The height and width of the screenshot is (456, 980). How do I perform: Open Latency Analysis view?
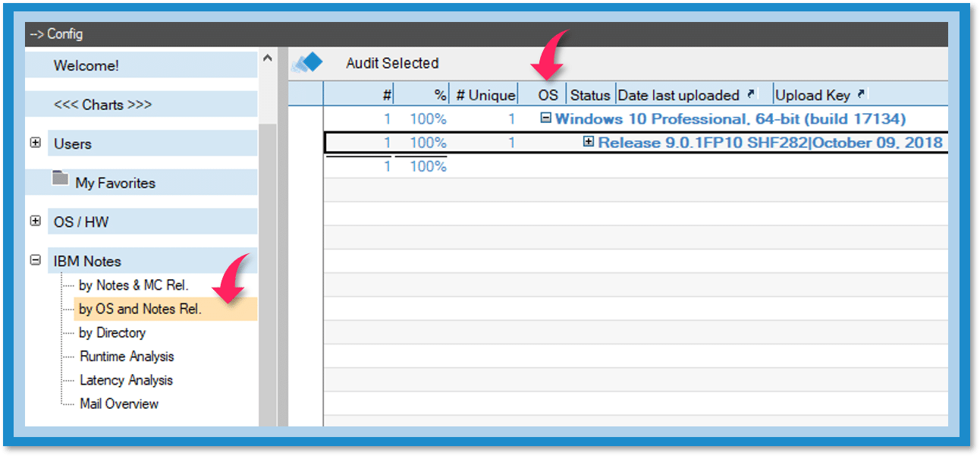pos(126,380)
